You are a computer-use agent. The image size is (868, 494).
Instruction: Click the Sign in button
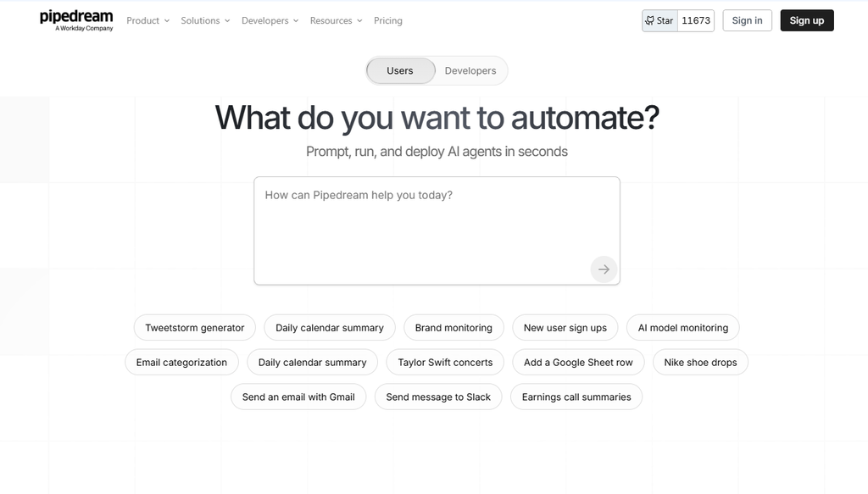[x=747, y=20]
